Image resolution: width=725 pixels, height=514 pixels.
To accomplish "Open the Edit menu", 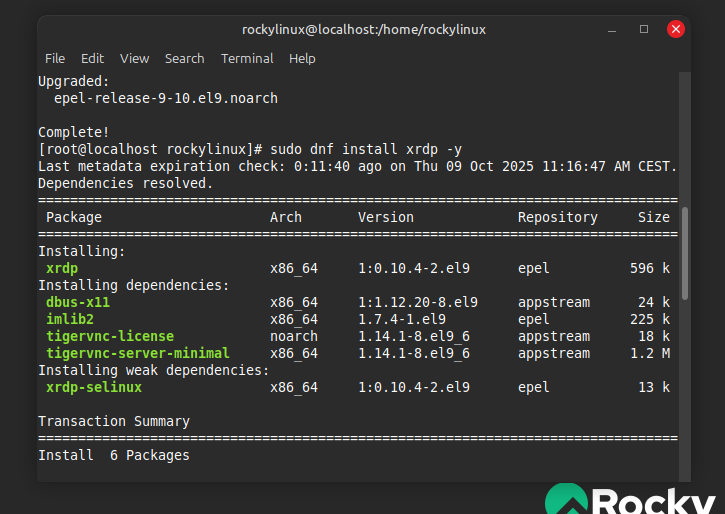I will pos(92,59).
